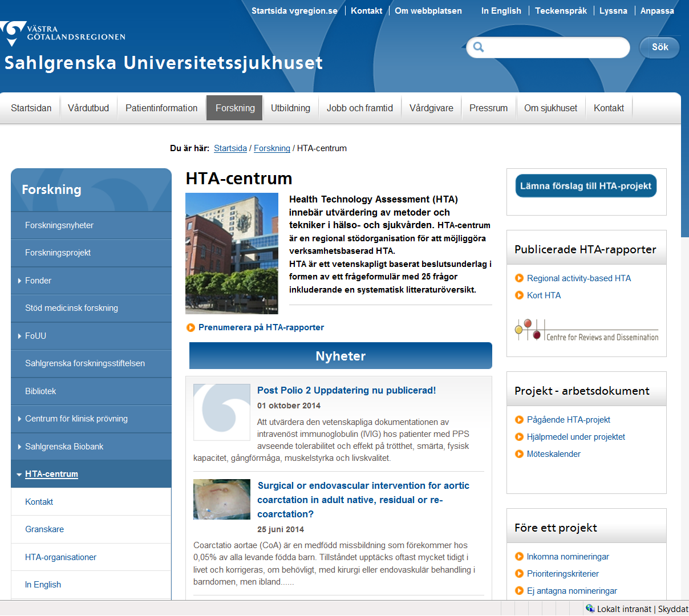Open Forskningsnyheter in the sidebar
689x616 pixels.
pos(91,225)
